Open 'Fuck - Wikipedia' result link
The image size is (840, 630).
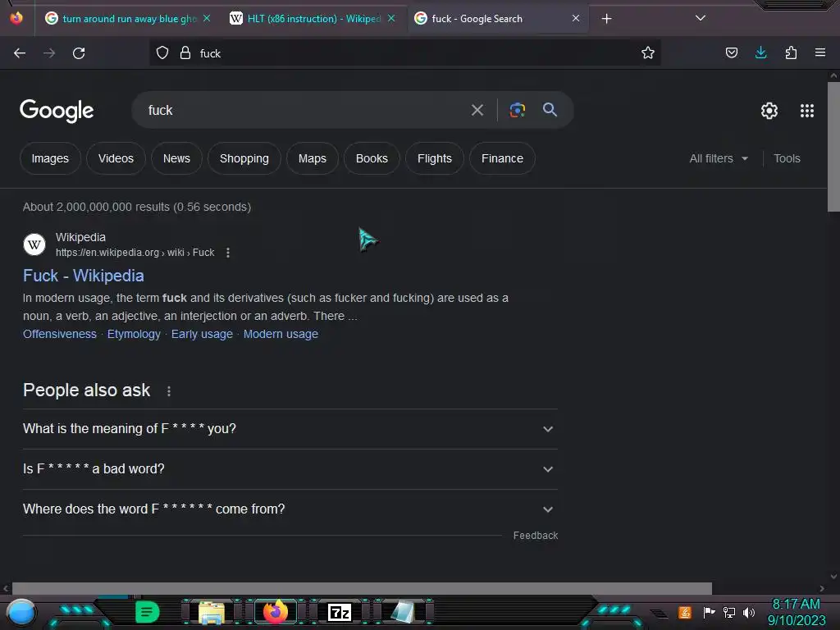tap(84, 276)
